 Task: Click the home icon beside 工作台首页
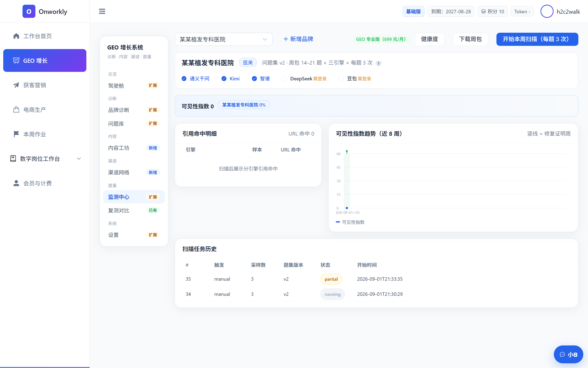pos(16,36)
